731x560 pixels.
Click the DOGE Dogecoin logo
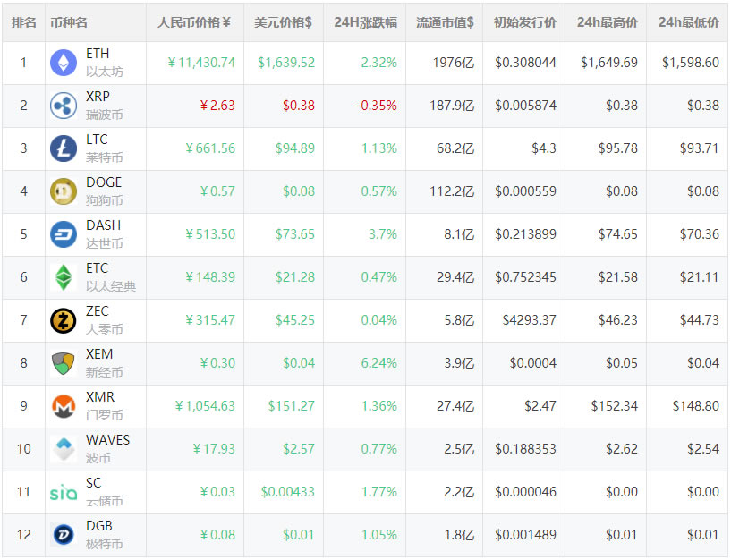coord(64,191)
